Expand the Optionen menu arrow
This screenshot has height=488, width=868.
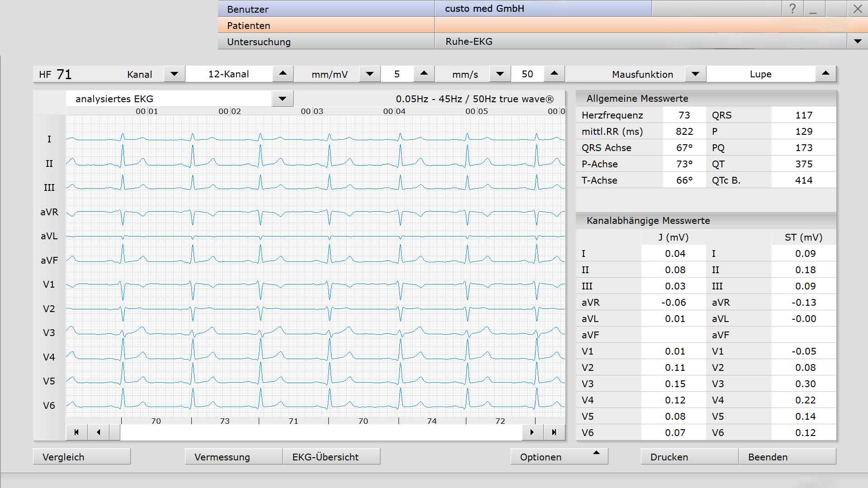click(596, 453)
